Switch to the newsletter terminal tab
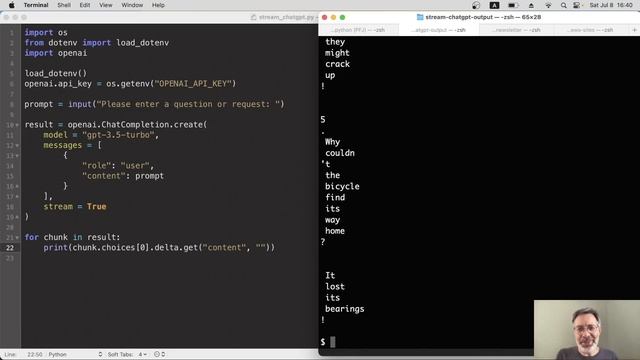Viewport: 640px width, 360px height. [517, 30]
